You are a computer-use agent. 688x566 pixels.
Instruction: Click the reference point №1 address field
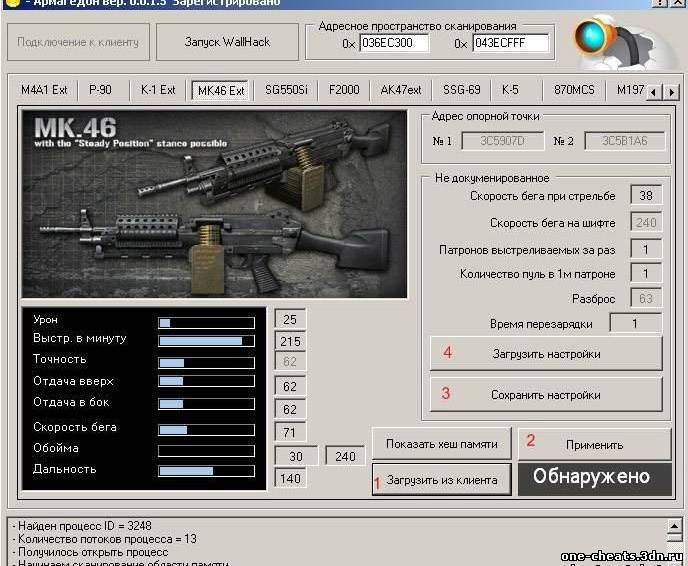coord(502,141)
